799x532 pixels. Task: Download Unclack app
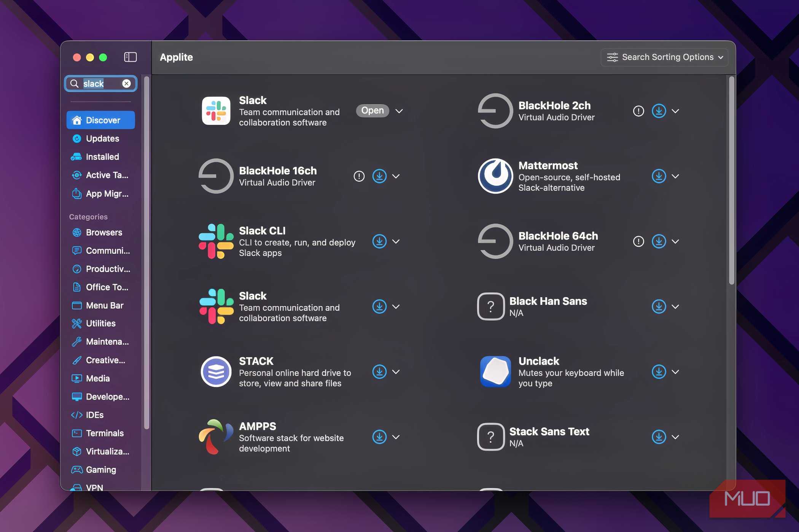coord(659,372)
